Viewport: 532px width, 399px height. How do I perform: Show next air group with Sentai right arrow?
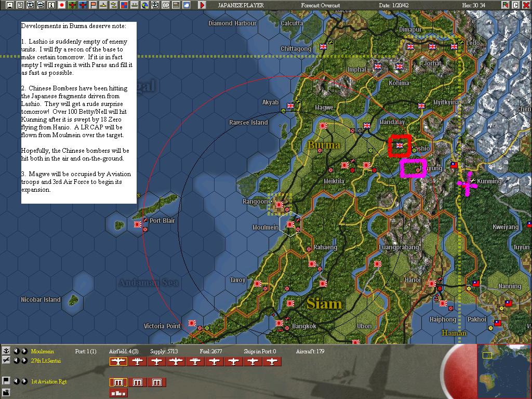pos(24,361)
